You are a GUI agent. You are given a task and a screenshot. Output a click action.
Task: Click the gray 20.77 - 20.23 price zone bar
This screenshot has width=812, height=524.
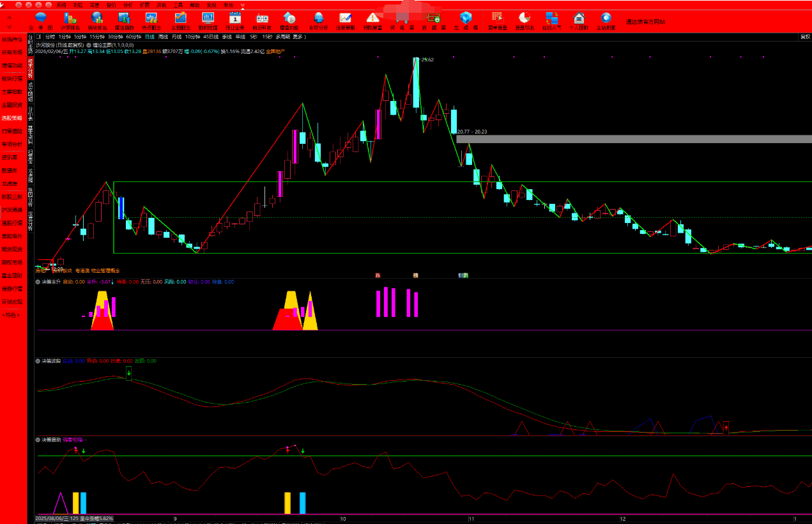click(x=632, y=139)
